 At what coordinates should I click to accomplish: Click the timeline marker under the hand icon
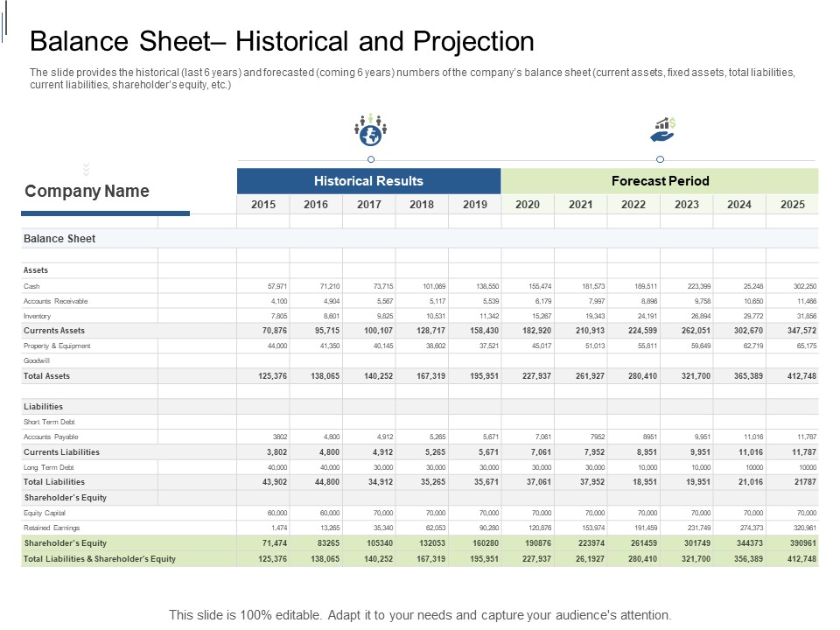(660, 159)
